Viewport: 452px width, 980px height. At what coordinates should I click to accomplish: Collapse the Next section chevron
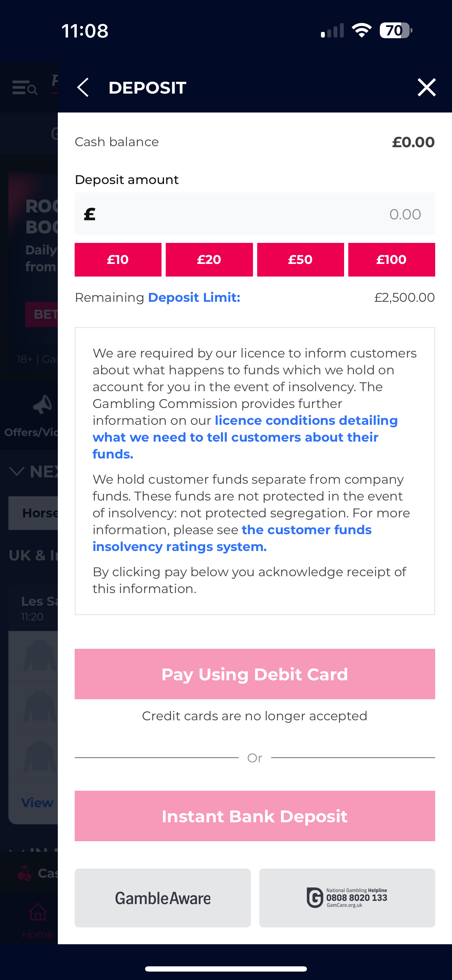tap(17, 472)
